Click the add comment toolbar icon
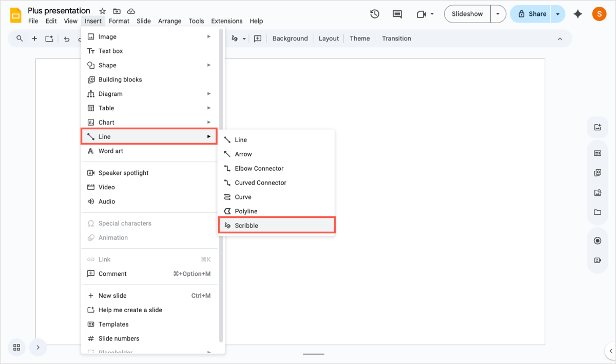Screen dimensions: 616x364 257,38
